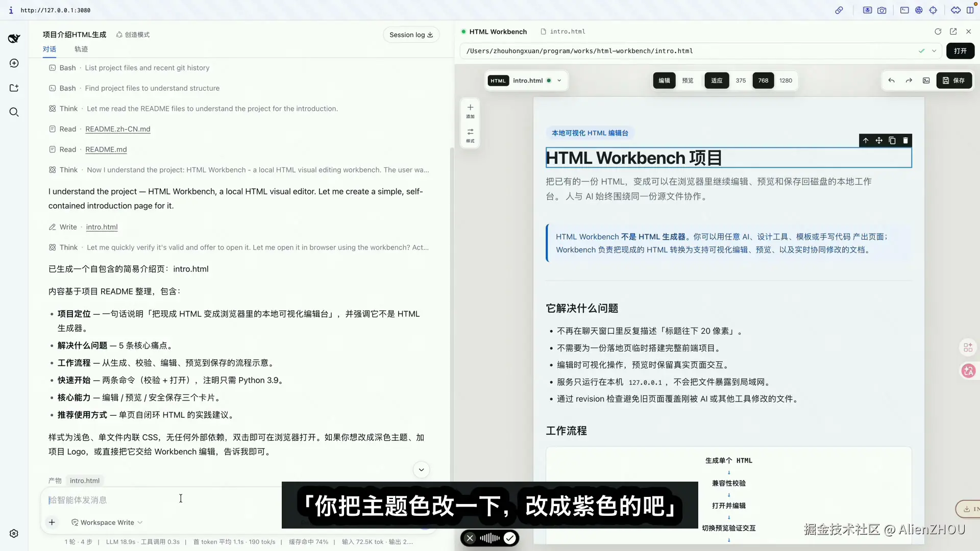Open the intro.html link in the Write step
This screenshot has height=551, width=980.
tap(102, 227)
